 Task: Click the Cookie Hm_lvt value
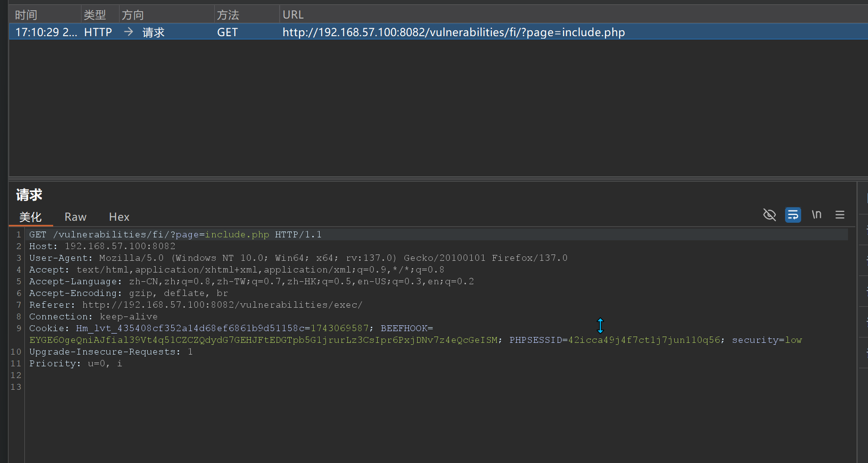pyautogui.click(x=340, y=328)
